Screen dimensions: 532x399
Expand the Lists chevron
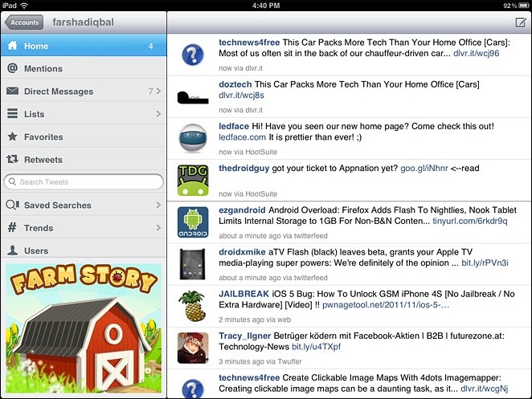tap(158, 113)
